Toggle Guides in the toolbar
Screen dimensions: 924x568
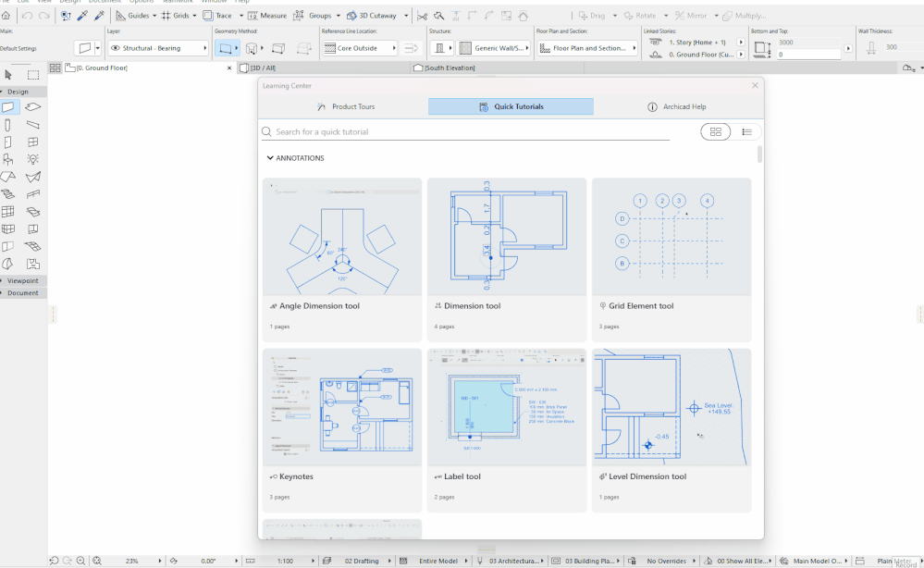tap(132, 16)
